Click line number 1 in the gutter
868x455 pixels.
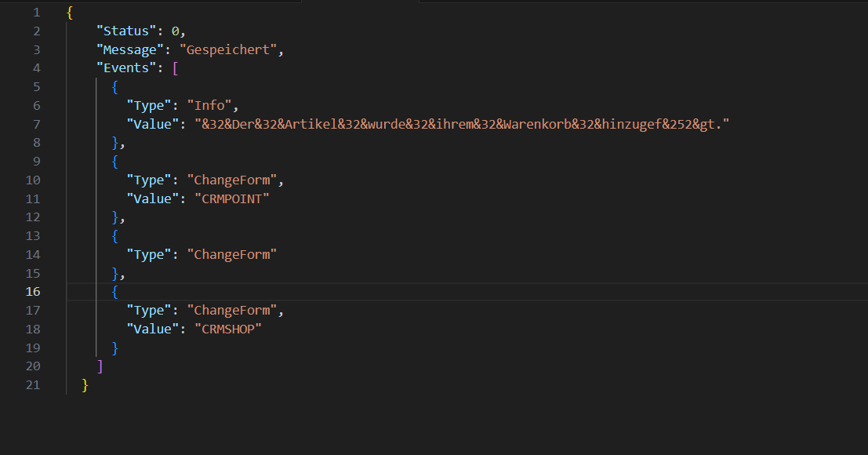point(36,13)
